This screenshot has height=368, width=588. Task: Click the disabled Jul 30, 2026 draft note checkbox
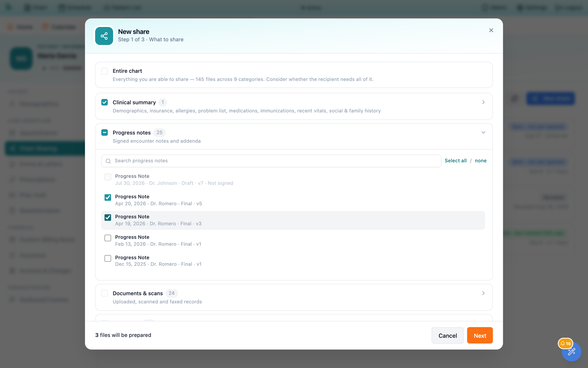[108, 177]
